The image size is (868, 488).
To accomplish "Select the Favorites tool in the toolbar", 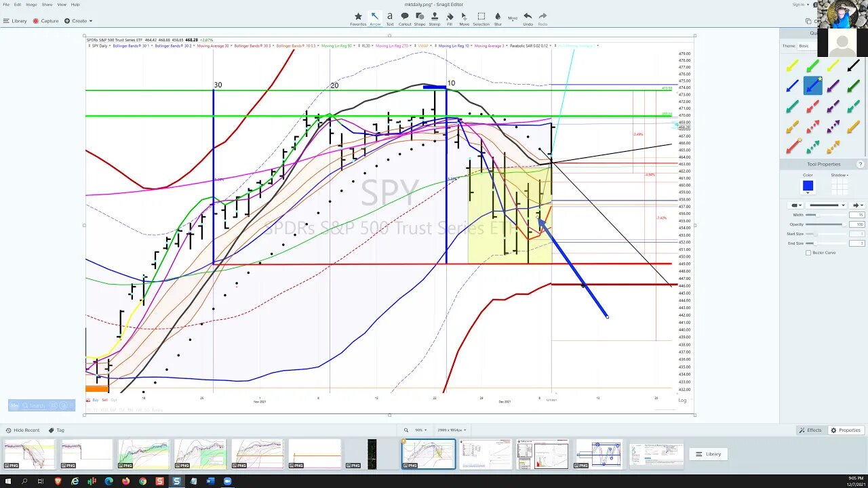I will [x=358, y=19].
